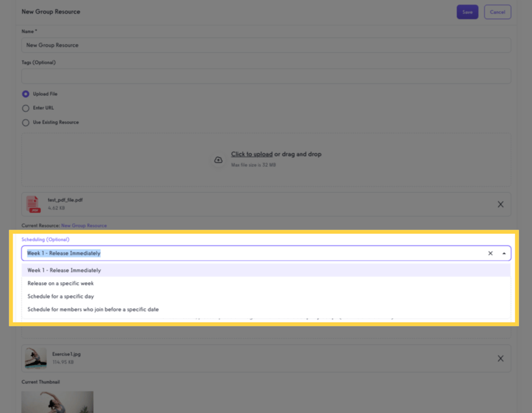Select "Week 1 - Release Immediately" from the list

click(x=63, y=270)
